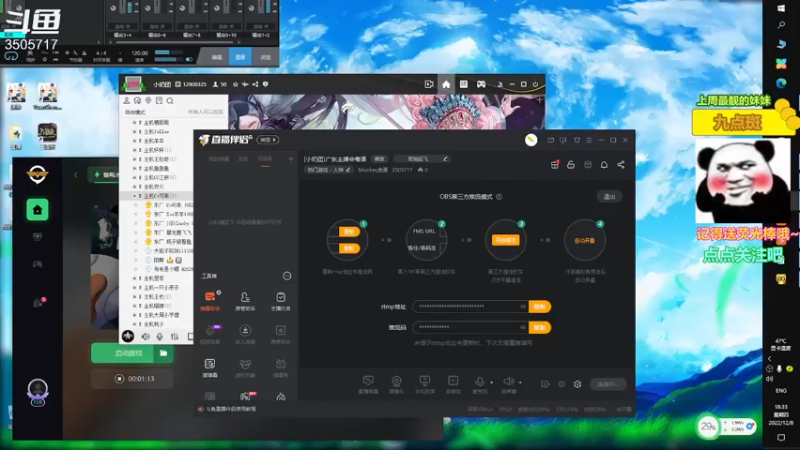Switch to the 编辑 tab in the DAW
This screenshot has height=450, width=800.
click(x=217, y=57)
